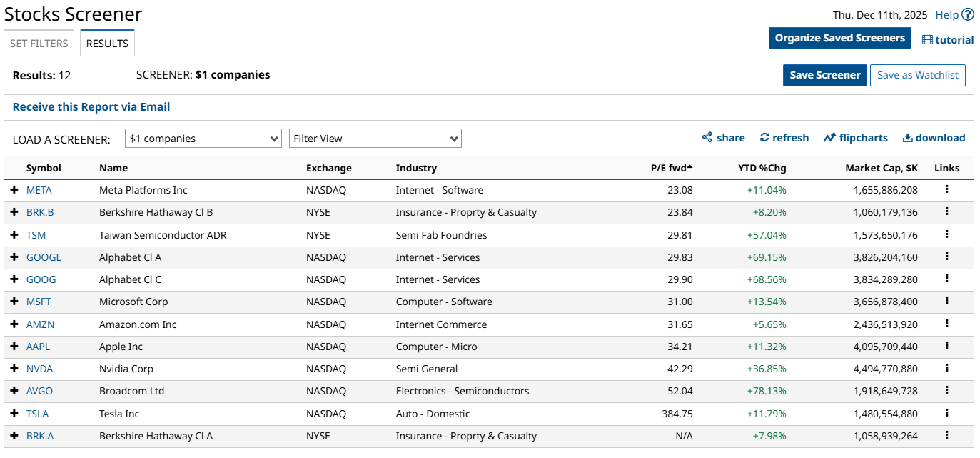Open the Load a Screener dropdown
Screen dimensions: 980x458
(203, 139)
